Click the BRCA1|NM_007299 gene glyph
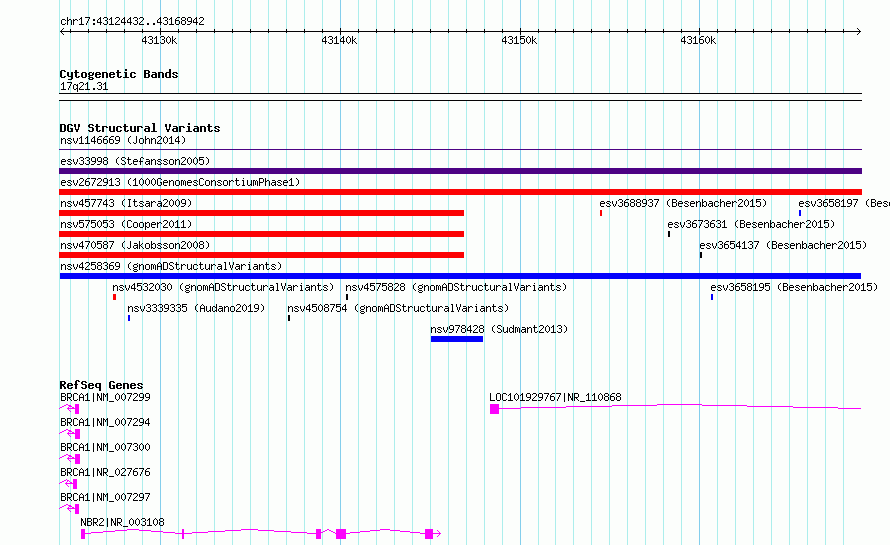This screenshot has height=545, width=890. (69, 409)
